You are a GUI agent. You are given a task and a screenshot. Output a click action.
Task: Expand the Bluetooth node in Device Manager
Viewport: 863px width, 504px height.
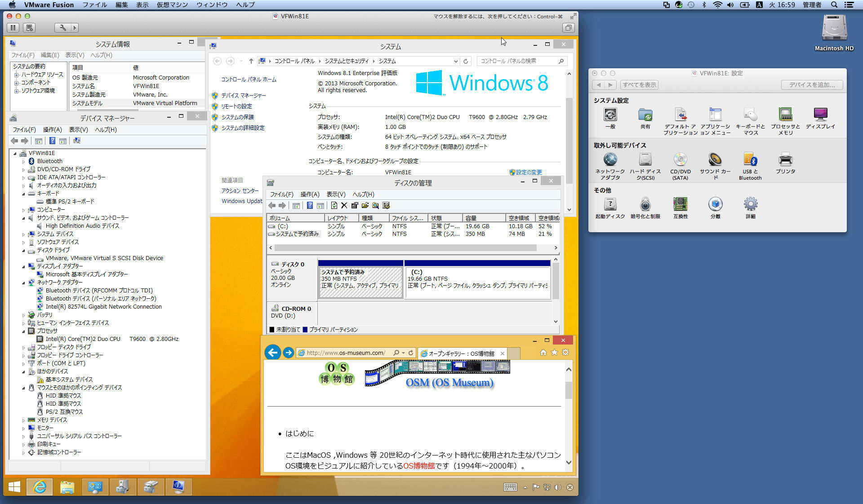point(23,161)
